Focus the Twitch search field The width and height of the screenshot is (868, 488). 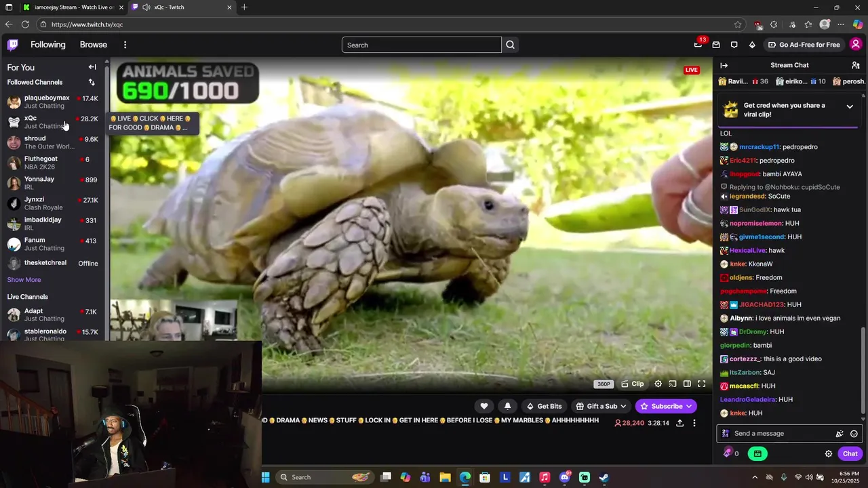422,45
